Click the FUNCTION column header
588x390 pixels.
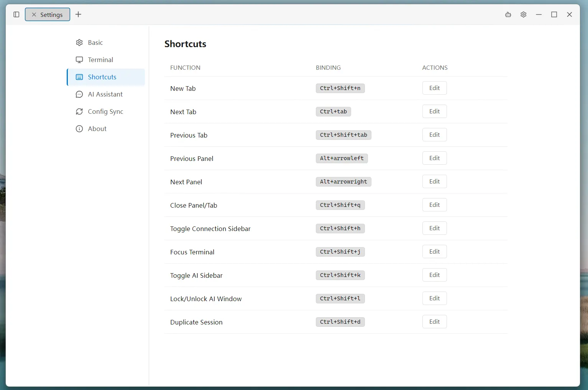(185, 68)
